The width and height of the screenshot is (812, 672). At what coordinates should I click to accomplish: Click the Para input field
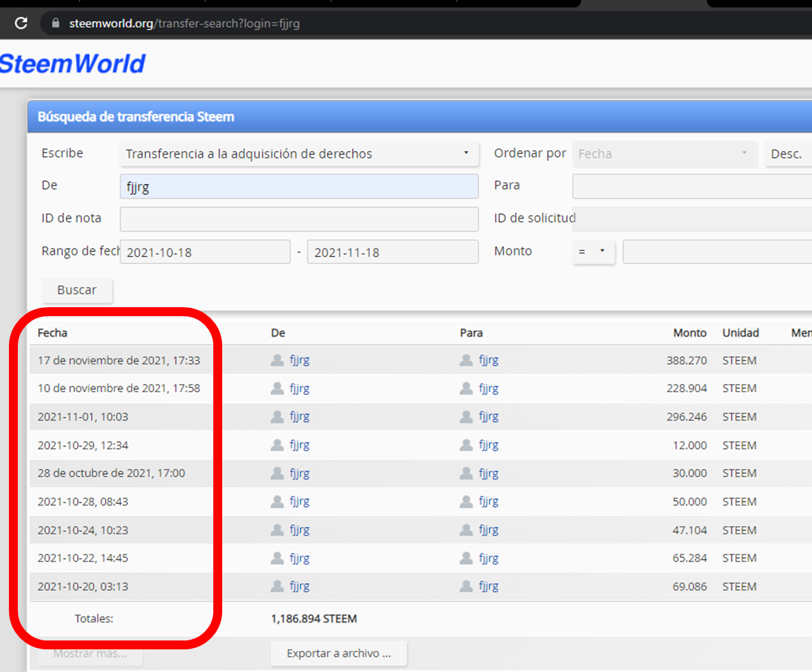(692, 187)
